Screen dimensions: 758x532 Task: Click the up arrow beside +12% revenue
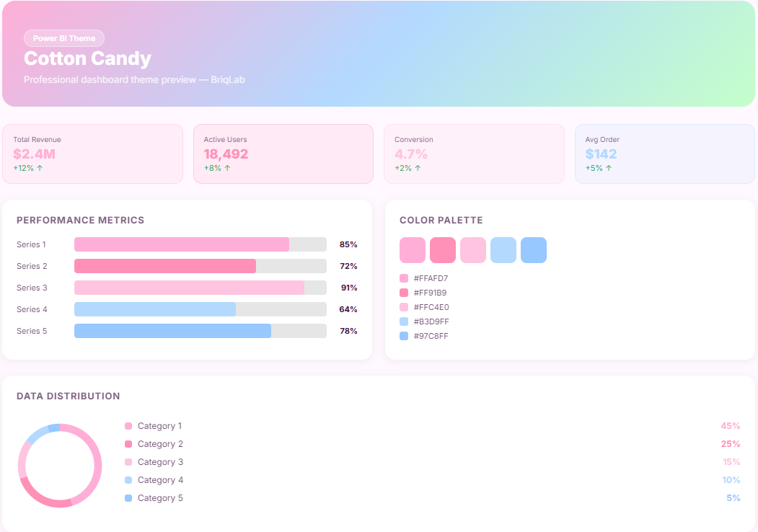(x=40, y=168)
